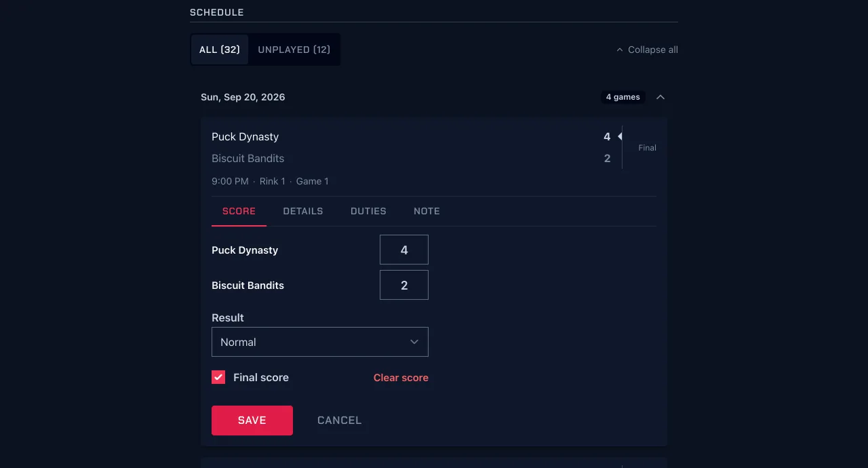Screen dimensions: 868x468
Task: Click the Final score checkbox label
Action: tap(261, 378)
